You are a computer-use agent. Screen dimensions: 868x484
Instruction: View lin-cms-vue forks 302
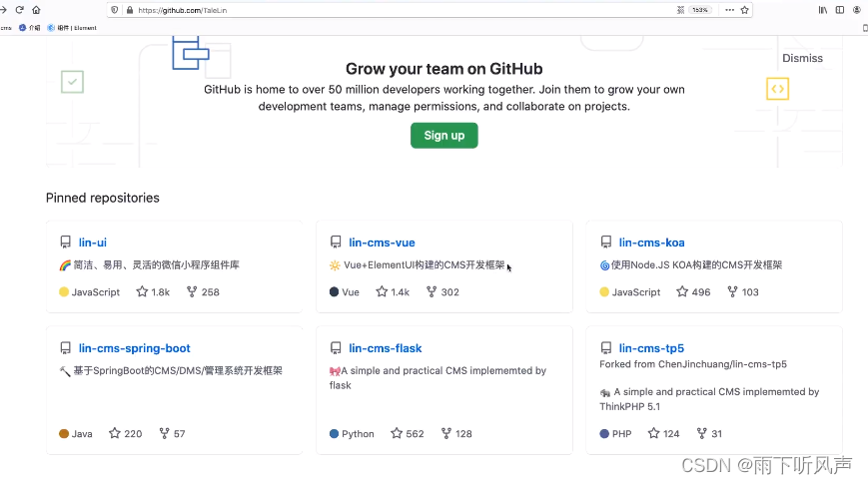442,292
